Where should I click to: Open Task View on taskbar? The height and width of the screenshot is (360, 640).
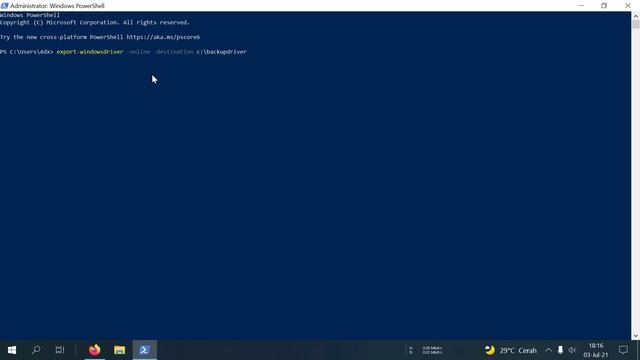pyautogui.click(x=60, y=350)
